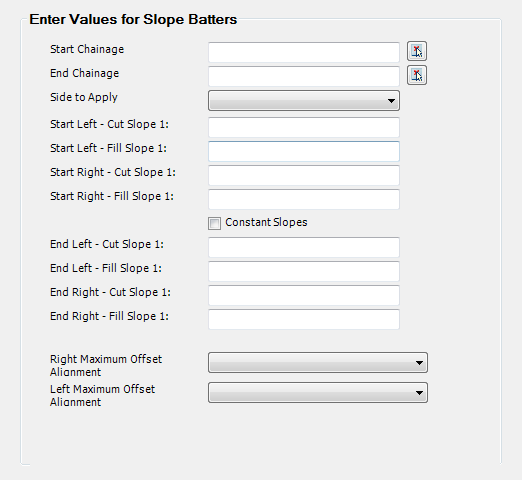Click the Start Right - Cut Slope 1 field
The height and width of the screenshot is (480, 522).
click(304, 175)
